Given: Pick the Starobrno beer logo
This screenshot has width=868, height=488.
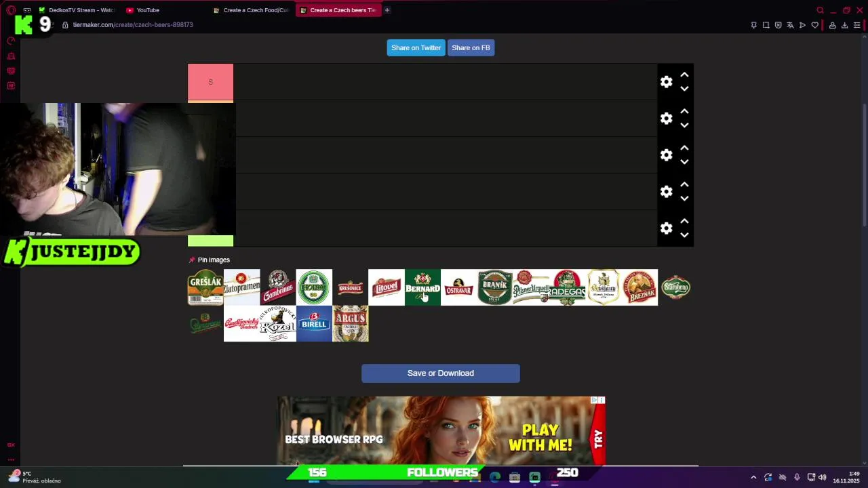Looking at the screenshot, I should (676, 287).
